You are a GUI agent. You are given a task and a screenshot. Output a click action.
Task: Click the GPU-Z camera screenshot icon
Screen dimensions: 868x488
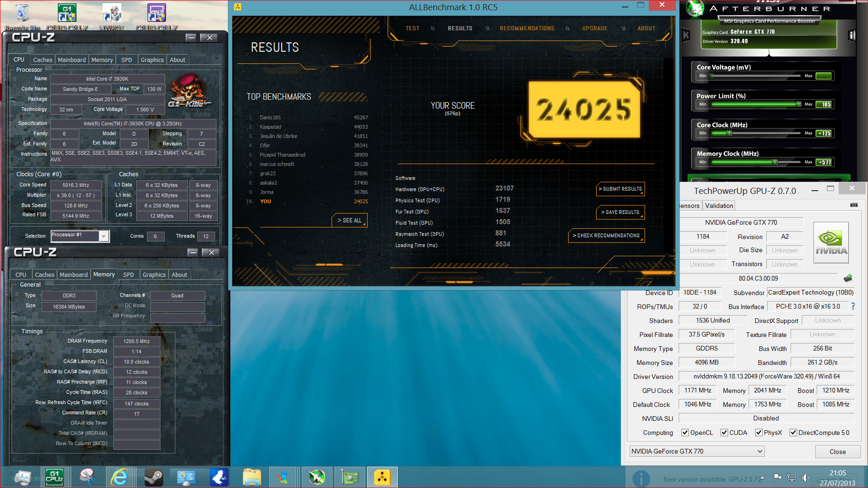click(x=854, y=205)
